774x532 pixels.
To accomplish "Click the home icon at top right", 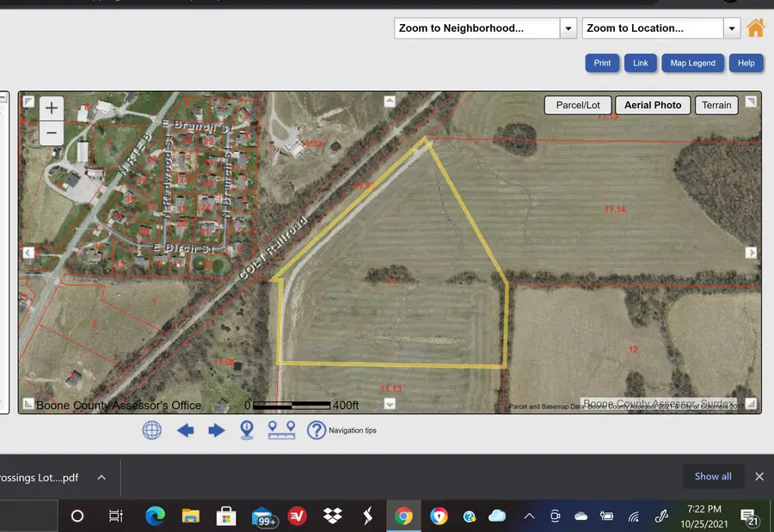I will [755, 28].
